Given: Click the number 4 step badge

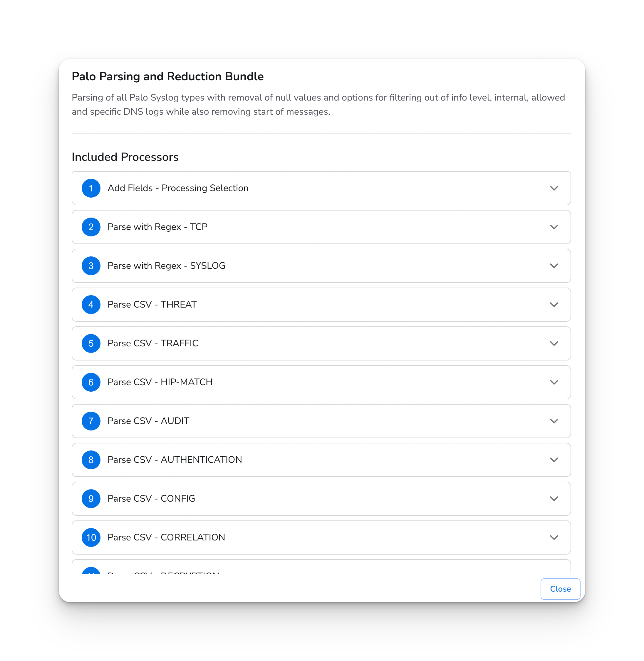Looking at the screenshot, I should 91,305.
